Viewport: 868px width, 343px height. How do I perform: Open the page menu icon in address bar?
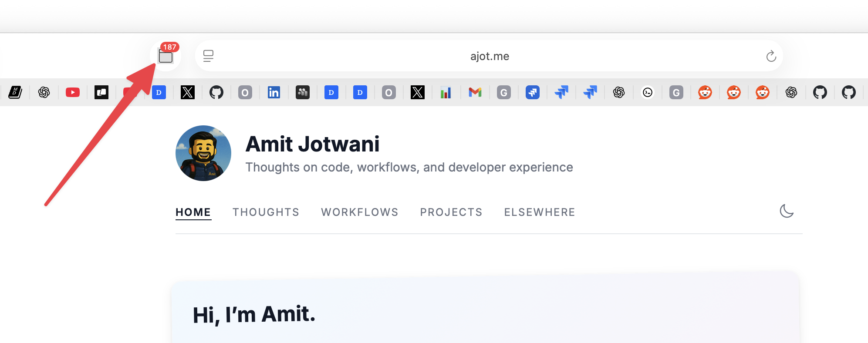(x=208, y=56)
